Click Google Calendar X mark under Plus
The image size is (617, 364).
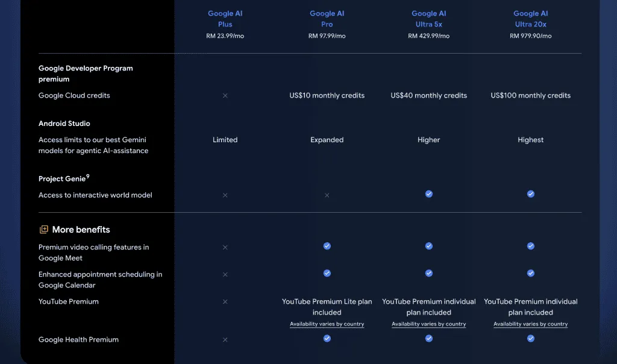pyautogui.click(x=225, y=275)
